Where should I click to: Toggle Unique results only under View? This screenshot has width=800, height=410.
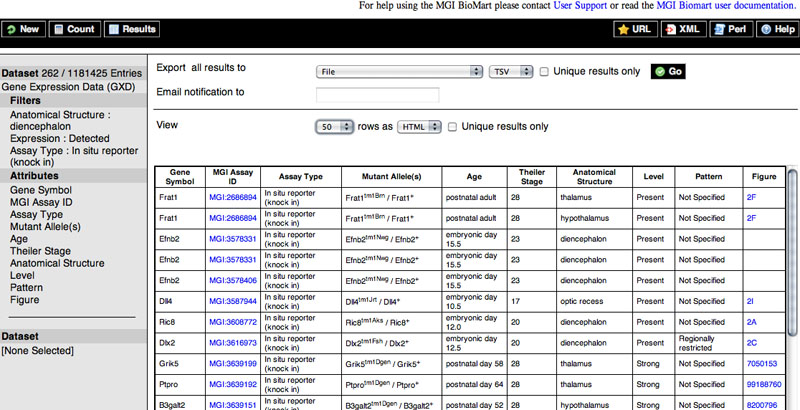point(453,127)
